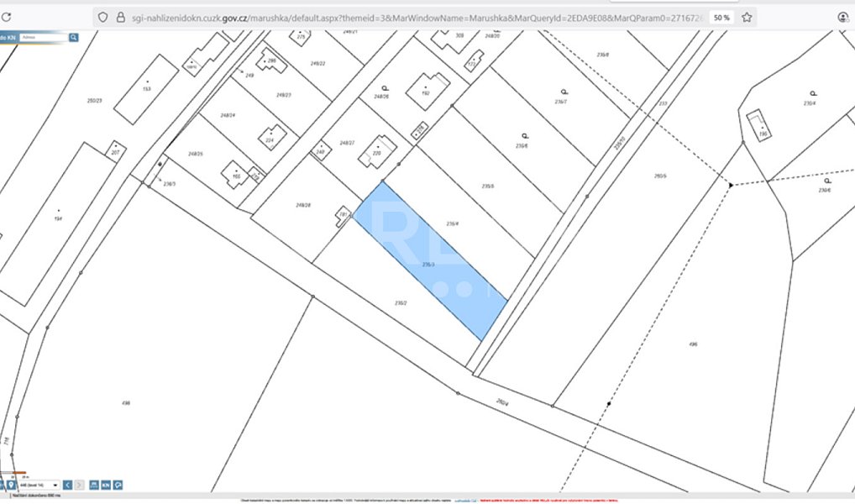Go to the previous map view arrow
This screenshot has width=855, height=504.
click(68, 485)
